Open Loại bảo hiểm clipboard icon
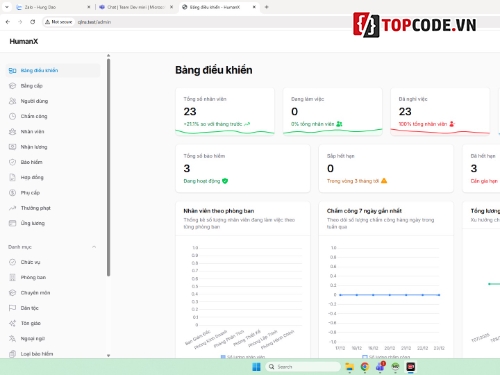Image resolution: width=500 pixels, height=375 pixels. (12, 354)
